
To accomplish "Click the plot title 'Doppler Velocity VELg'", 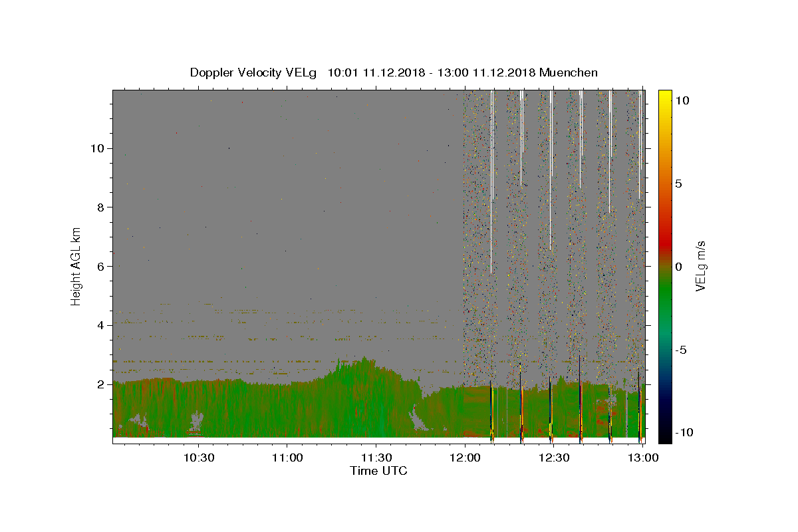I will [254, 72].
